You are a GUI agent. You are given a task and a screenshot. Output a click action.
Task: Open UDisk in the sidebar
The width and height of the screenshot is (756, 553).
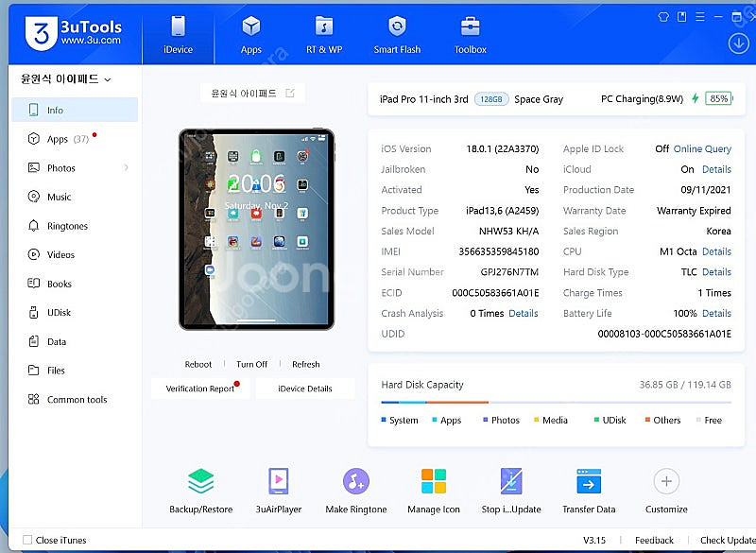point(75,312)
